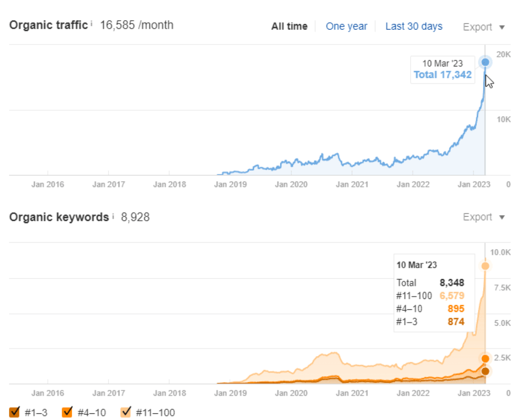Image resolution: width=518 pixels, height=420 pixels.
Task: Select the All time range tab
Action: [289, 26]
